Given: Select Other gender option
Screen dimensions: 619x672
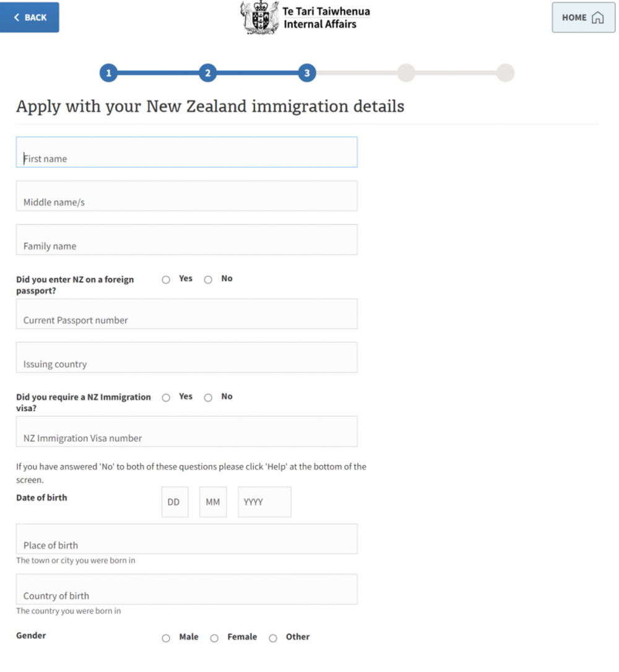Looking at the screenshot, I should tap(273, 638).
